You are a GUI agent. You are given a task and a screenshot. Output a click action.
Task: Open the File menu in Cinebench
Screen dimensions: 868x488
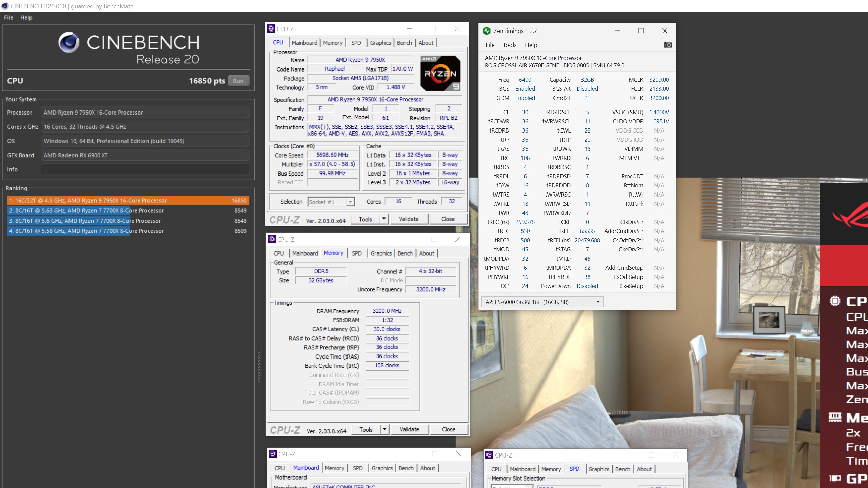8,18
